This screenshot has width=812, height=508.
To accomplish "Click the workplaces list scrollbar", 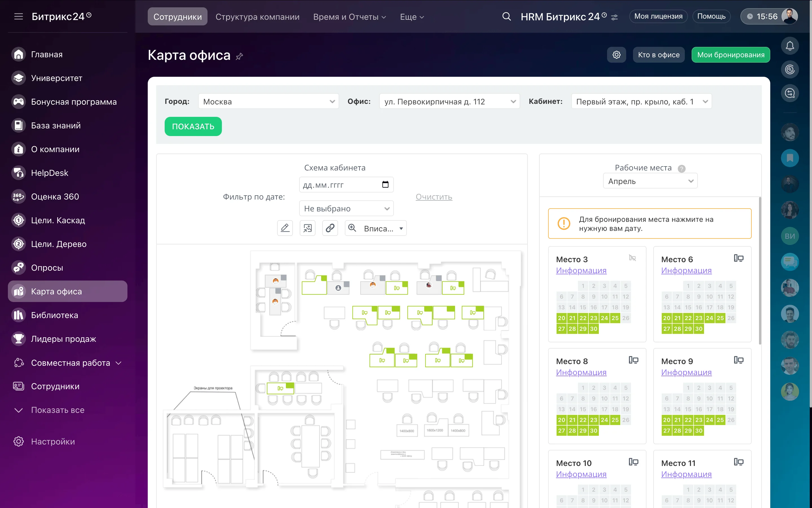I will pos(760,270).
